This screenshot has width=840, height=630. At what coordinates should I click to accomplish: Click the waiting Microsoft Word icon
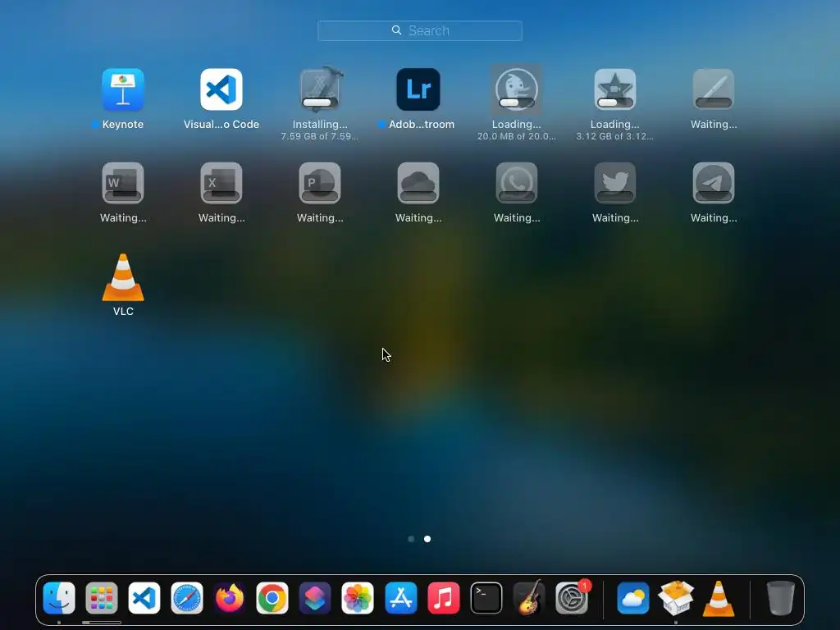click(x=123, y=183)
